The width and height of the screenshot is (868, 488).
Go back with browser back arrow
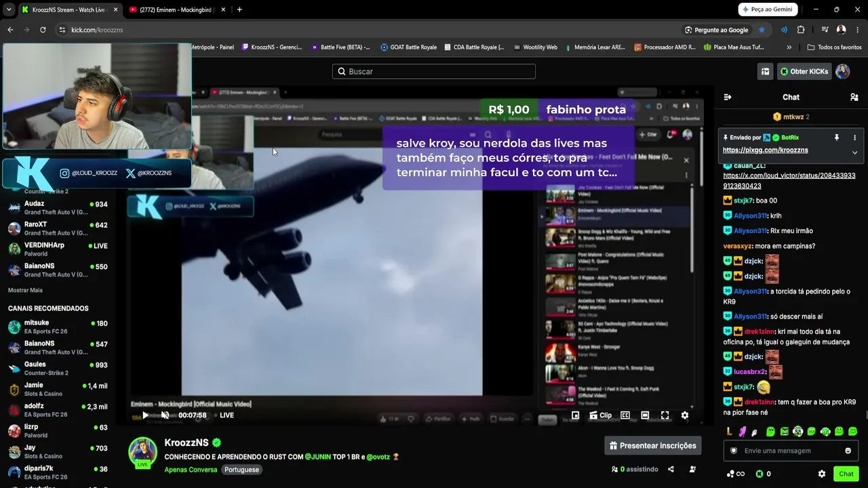click(10, 30)
